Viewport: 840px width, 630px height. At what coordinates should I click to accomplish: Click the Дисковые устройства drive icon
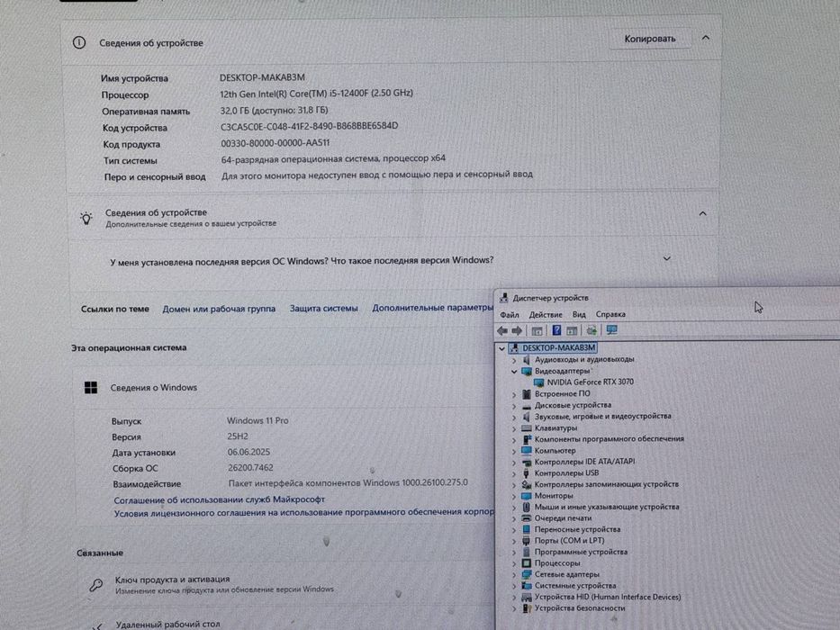527,406
